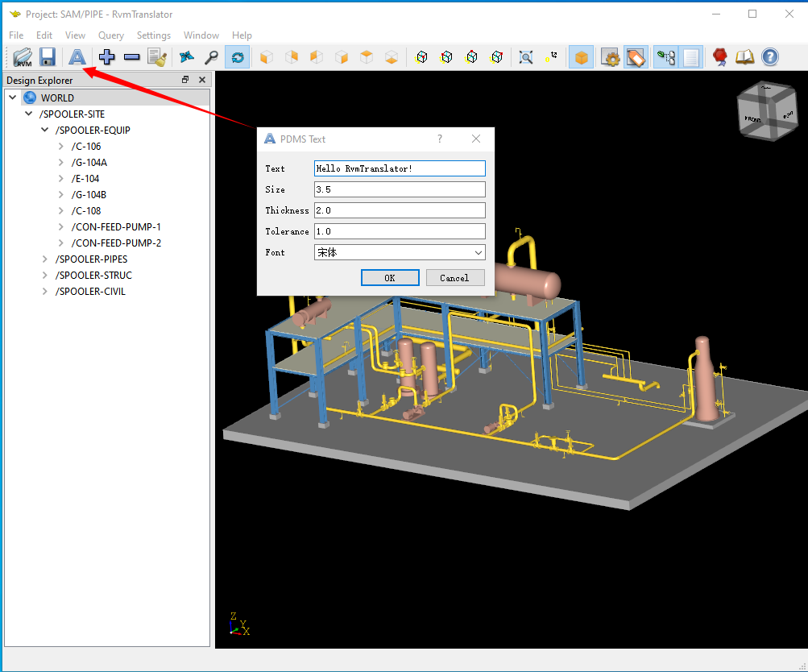808x672 pixels.
Task: Expand the /CON-FEED-PUMP-1 item
Action: click(60, 226)
